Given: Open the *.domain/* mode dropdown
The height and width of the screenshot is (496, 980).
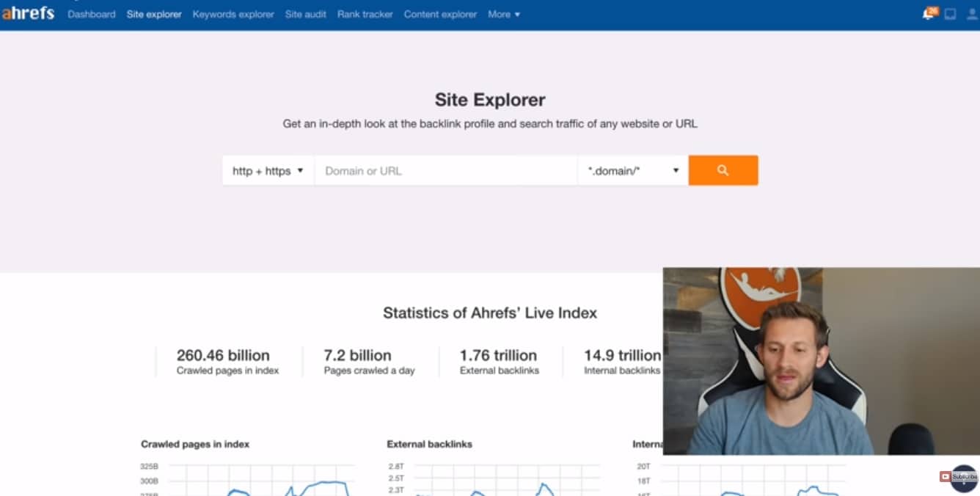Looking at the screenshot, I should pyautogui.click(x=633, y=170).
